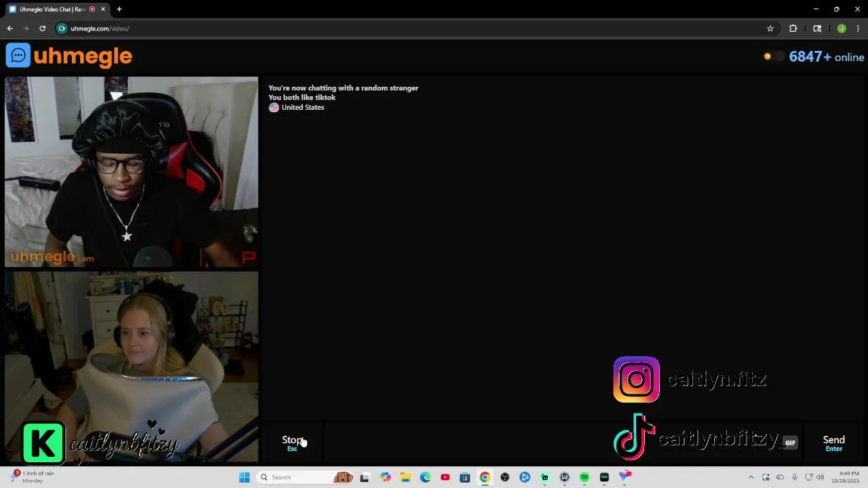868x488 pixels.
Task: Click the Send button
Action: pos(833,443)
